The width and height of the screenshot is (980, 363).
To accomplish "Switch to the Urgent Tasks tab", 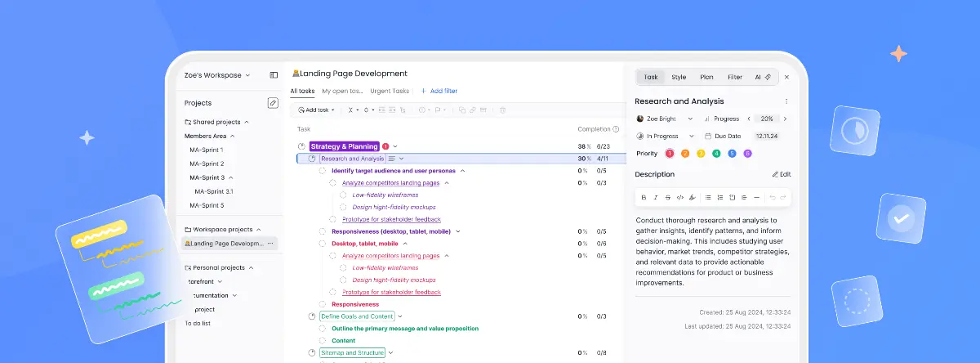I will [390, 91].
